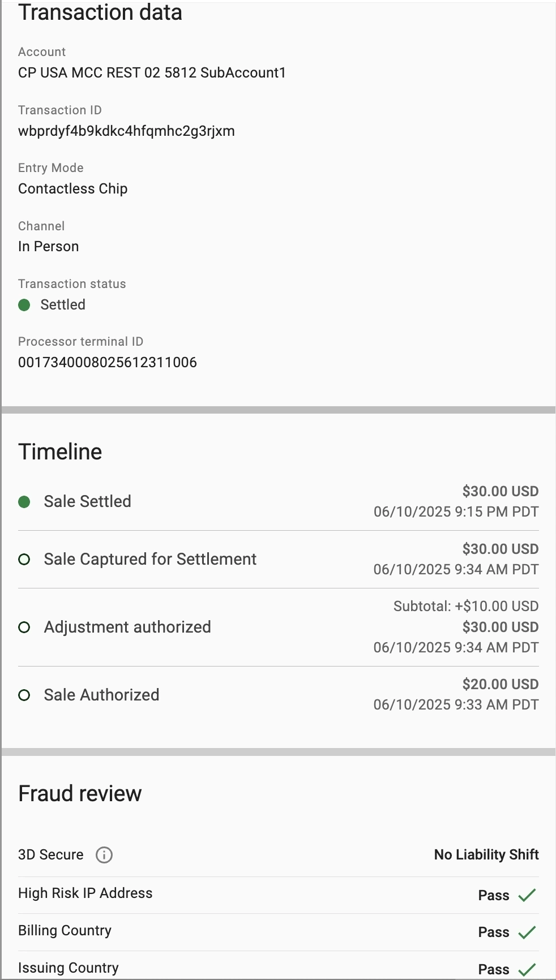
Task: Click the No Liability Shift result
Action: coord(486,854)
